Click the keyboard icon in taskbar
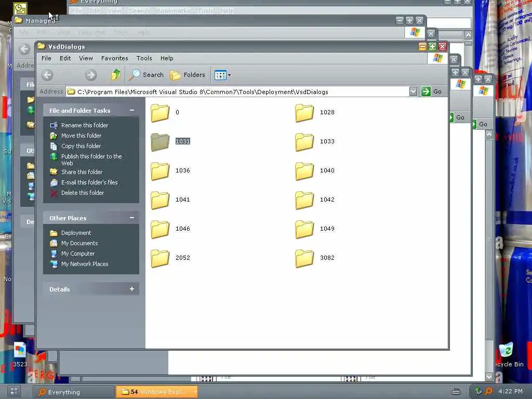This screenshot has width=532, height=399. pos(456,392)
